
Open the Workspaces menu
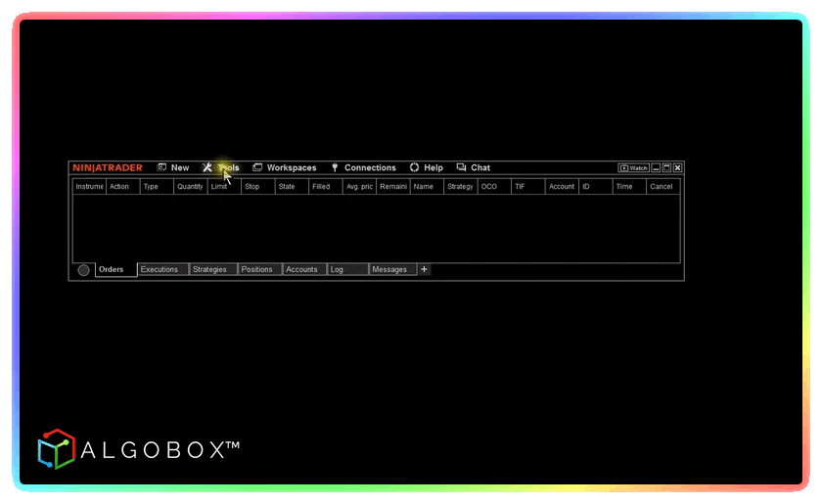pyautogui.click(x=285, y=168)
